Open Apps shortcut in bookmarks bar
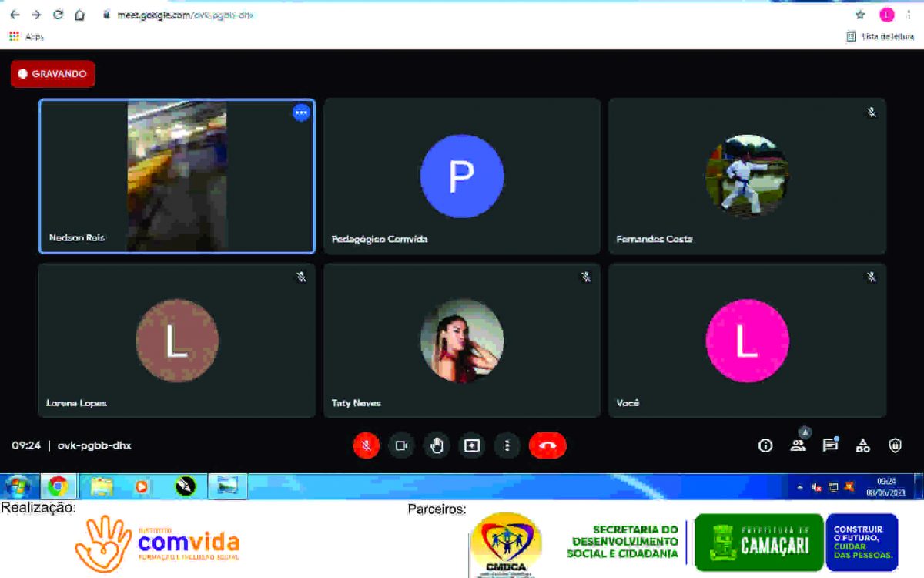 [x=26, y=36]
